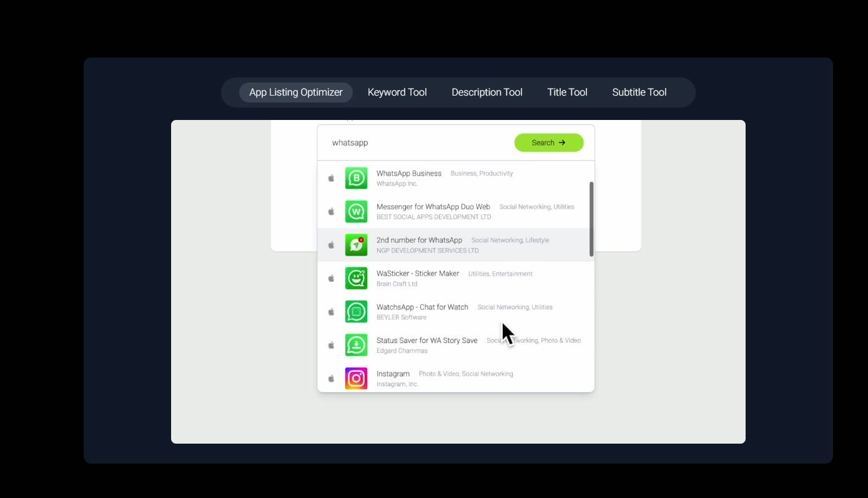
Task: Choose 'Instagram' result title
Action: click(x=393, y=374)
